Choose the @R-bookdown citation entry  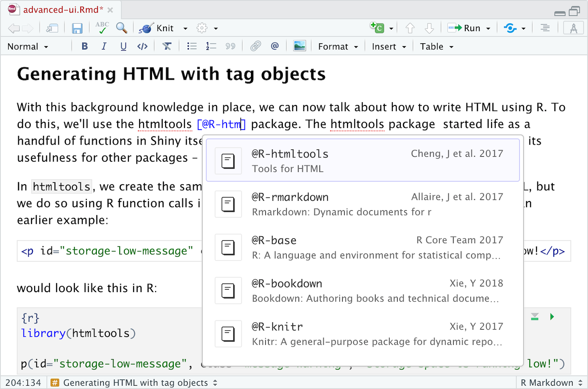click(363, 291)
